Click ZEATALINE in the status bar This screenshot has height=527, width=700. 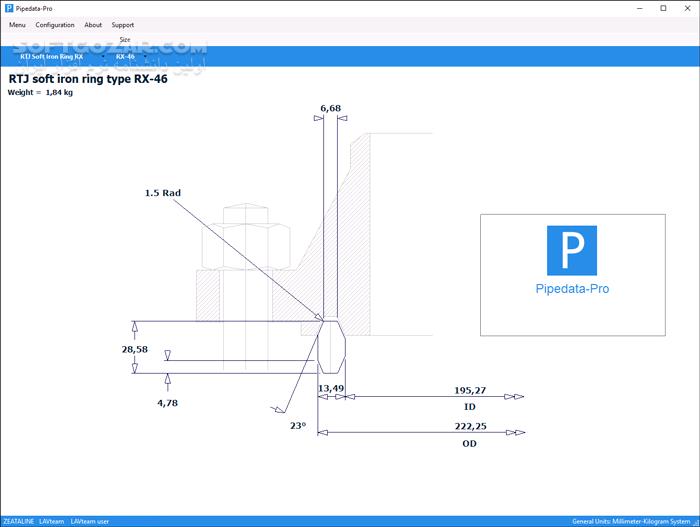pyautogui.click(x=19, y=521)
